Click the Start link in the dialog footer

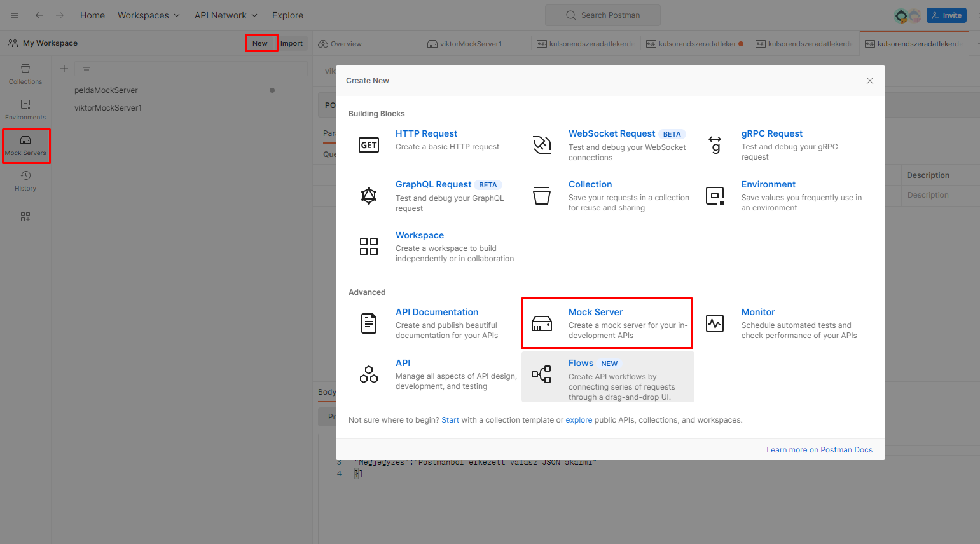[450, 420]
